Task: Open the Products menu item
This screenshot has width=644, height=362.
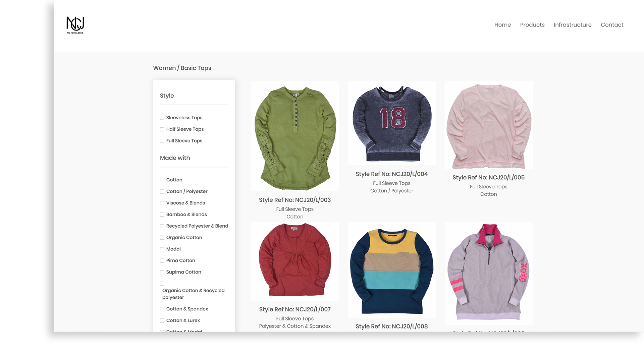Action: click(x=532, y=25)
